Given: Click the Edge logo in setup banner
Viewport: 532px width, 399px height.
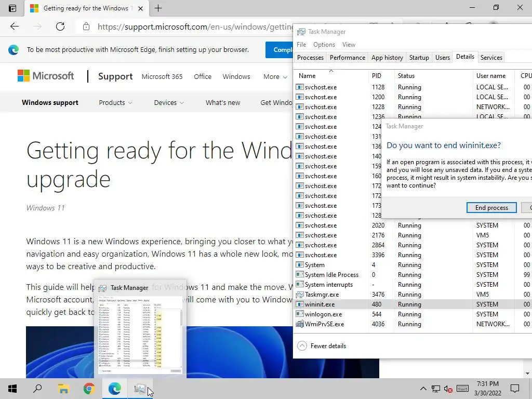Looking at the screenshot, I should coord(14,50).
